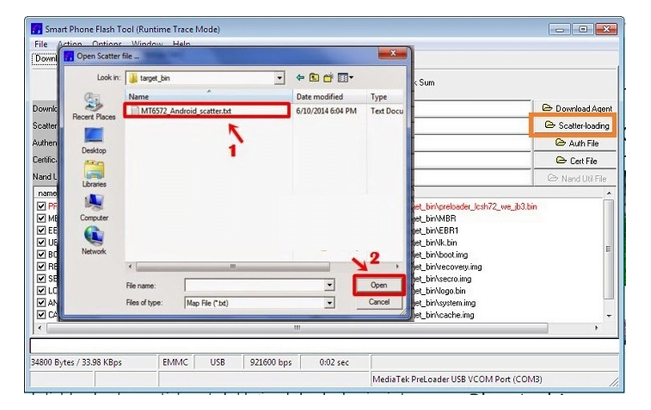The image size is (651, 410).
Task: Click EMMC status bar cell
Action: click(175, 362)
